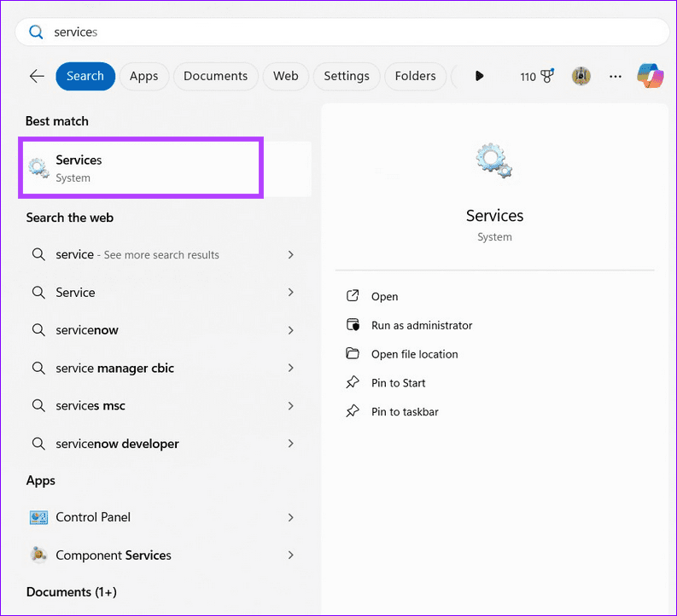Click the back arrow icon
This screenshot has height=616, width=677.
pyautogui.click(x=37, y=76)
